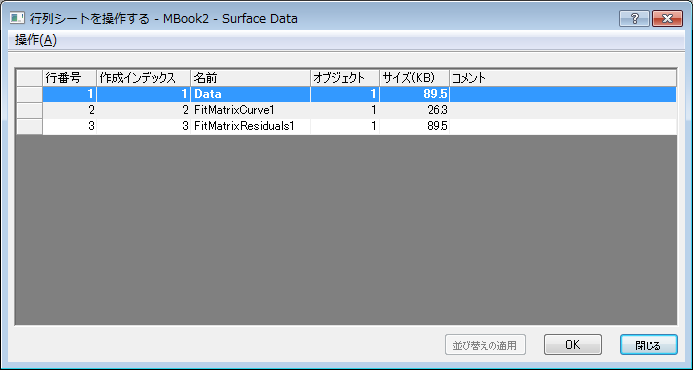Open the 操作(A) menu

click(x=36, y=41)
